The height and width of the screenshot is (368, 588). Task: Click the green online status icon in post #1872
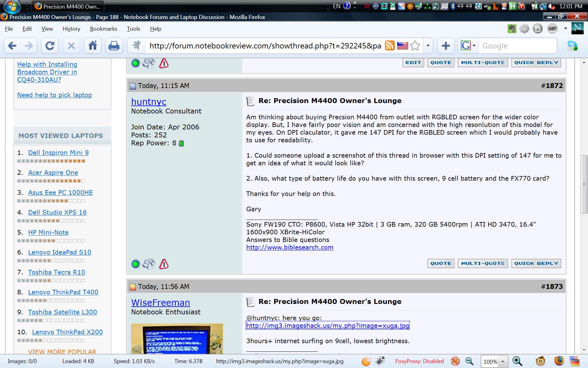135,264
